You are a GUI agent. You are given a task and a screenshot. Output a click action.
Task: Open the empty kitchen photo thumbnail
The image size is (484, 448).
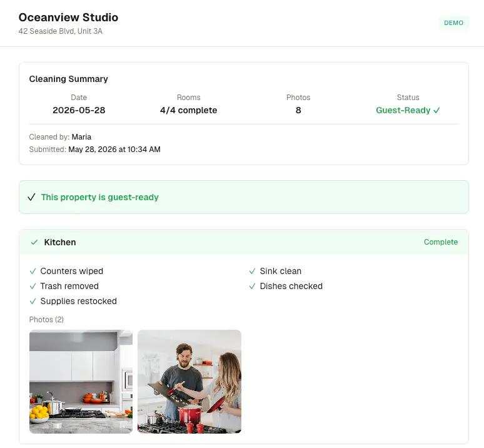[x=81, y=382]
